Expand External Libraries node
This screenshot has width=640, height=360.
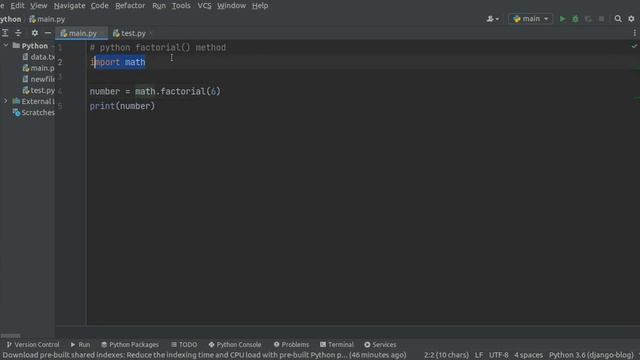(6, 101)
